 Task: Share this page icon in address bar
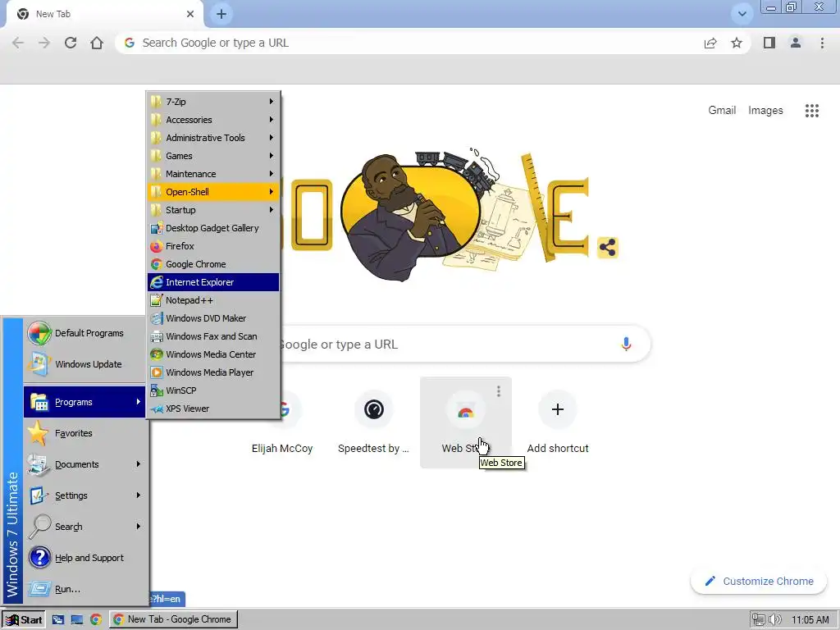710,43
